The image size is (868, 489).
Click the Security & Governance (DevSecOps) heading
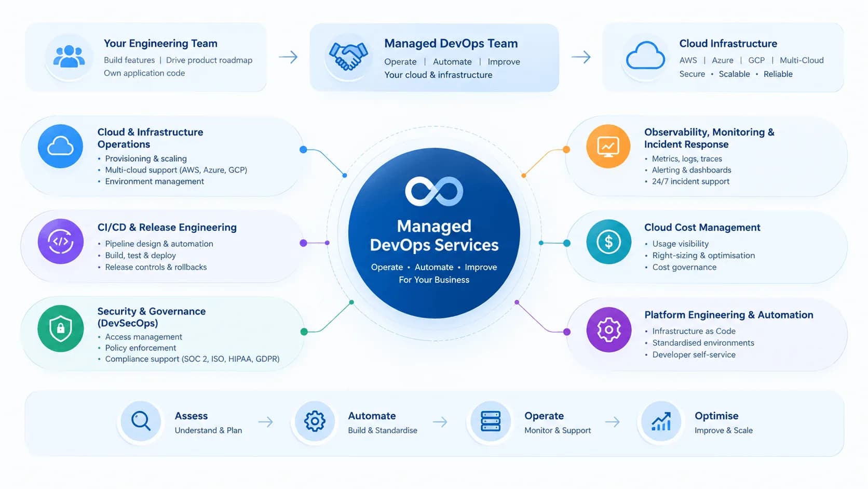(x=152, y=317)
